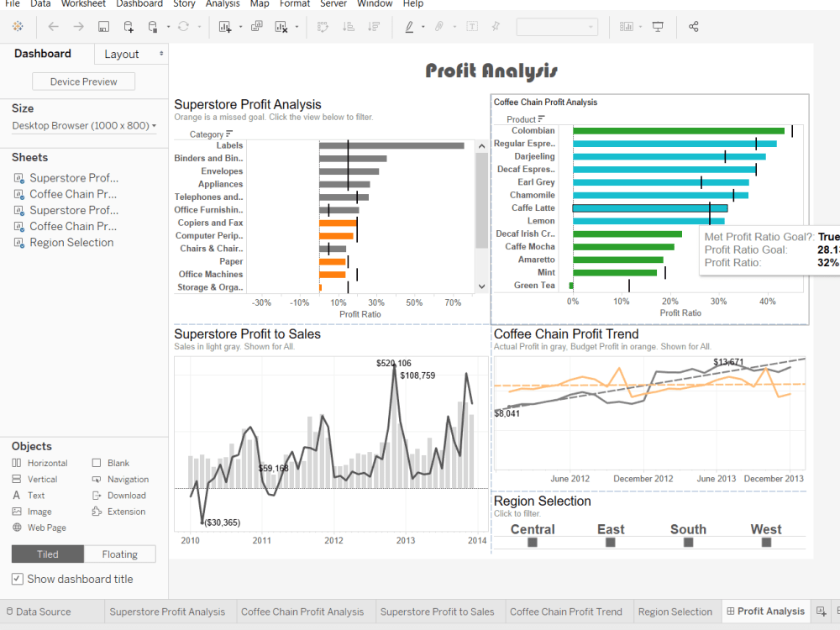Click the Refresh/Run Update icon
The height and width of the screenshot is (630, 840).
click(x=183, y=26)
